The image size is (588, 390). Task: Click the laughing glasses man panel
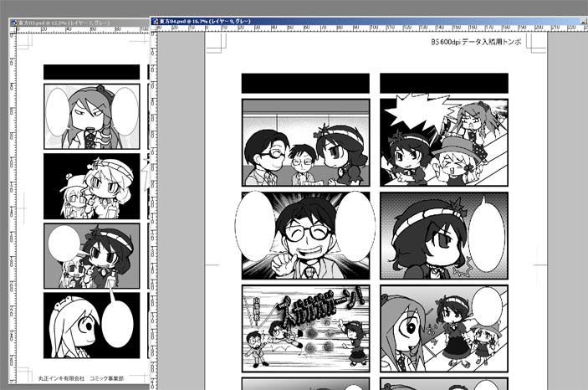point(305,236)
